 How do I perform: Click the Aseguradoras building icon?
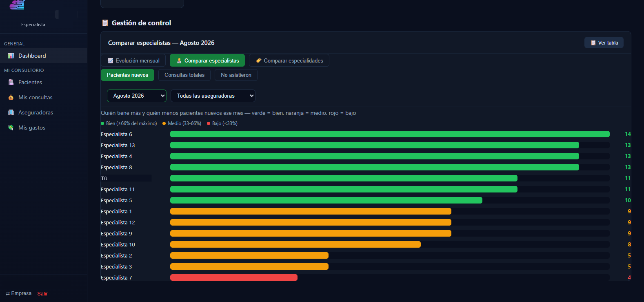click(11, 112)
